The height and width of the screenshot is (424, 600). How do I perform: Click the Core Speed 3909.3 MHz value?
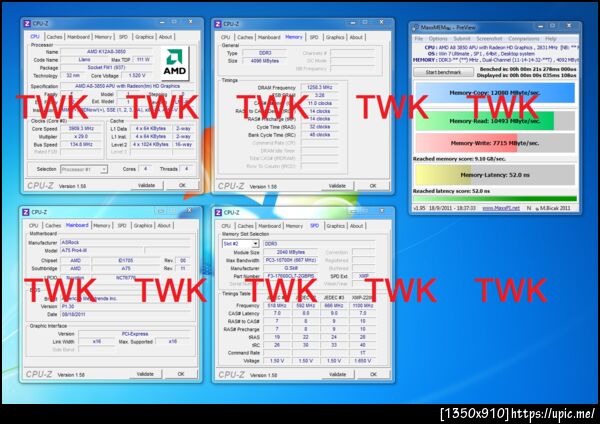81,129
